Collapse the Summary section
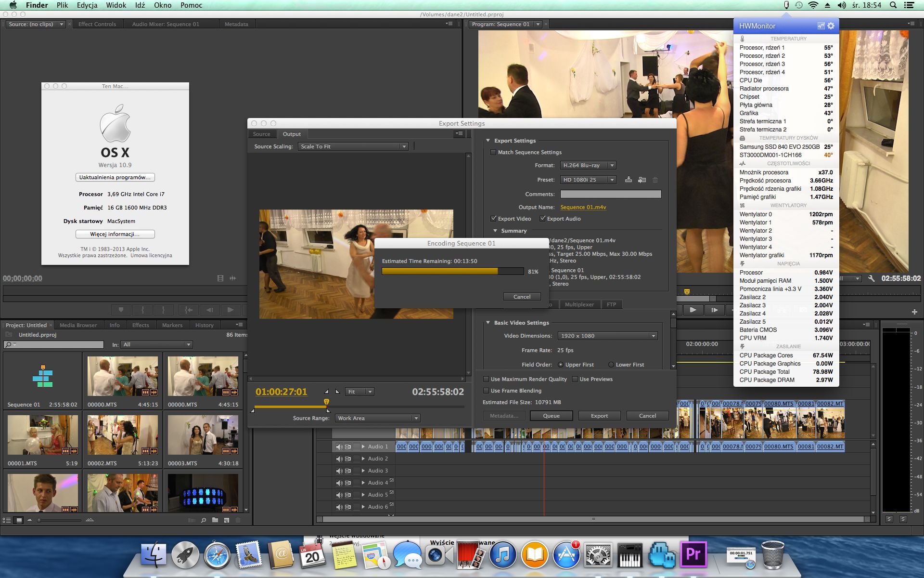Viewport: 924px width, 578px height. click(x=495, y=231)
